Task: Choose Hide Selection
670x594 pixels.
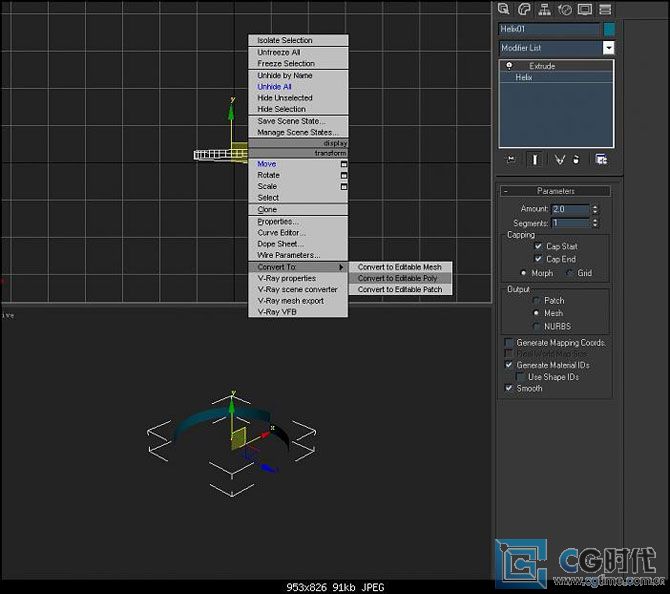Action: point(298,109)
